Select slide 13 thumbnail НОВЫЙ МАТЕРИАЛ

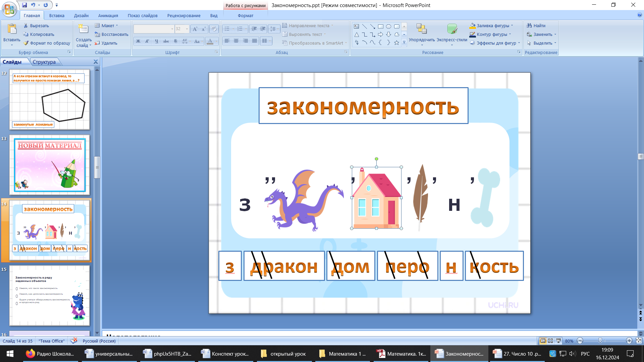50,165
